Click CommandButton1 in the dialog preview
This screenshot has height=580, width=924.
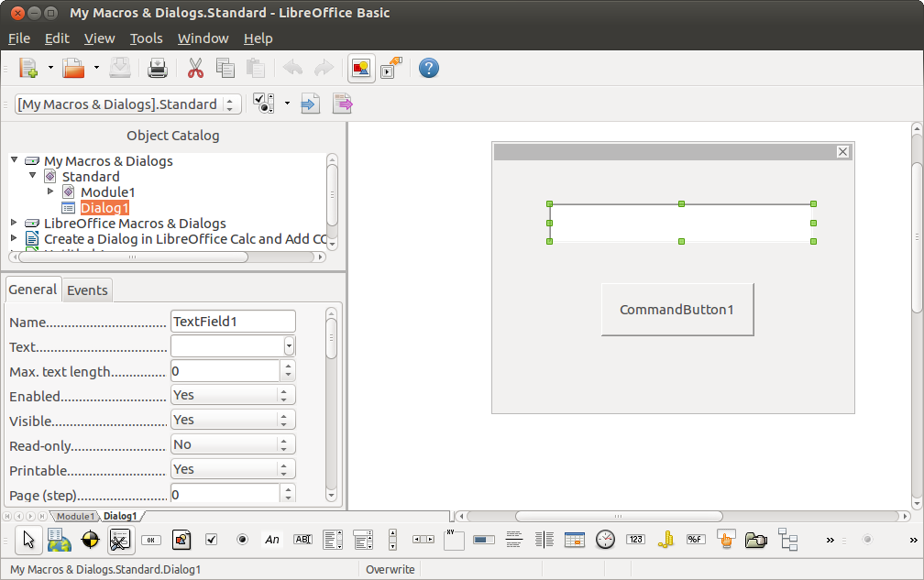(677, 309)
